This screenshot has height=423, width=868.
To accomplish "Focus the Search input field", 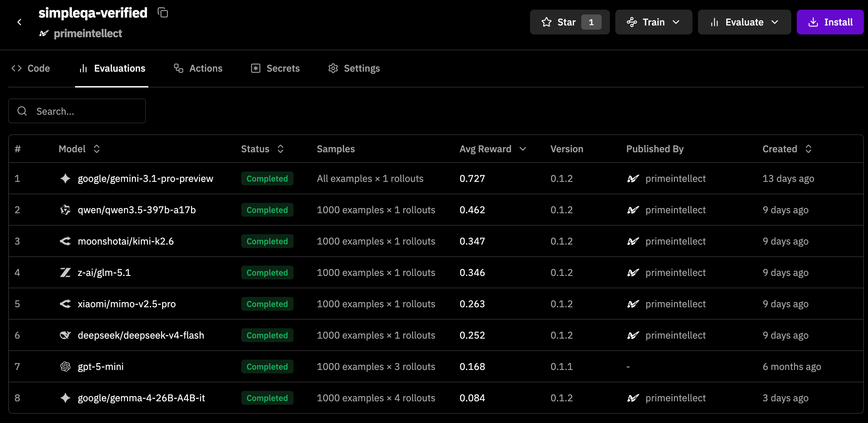I will (x=77, y=111).
